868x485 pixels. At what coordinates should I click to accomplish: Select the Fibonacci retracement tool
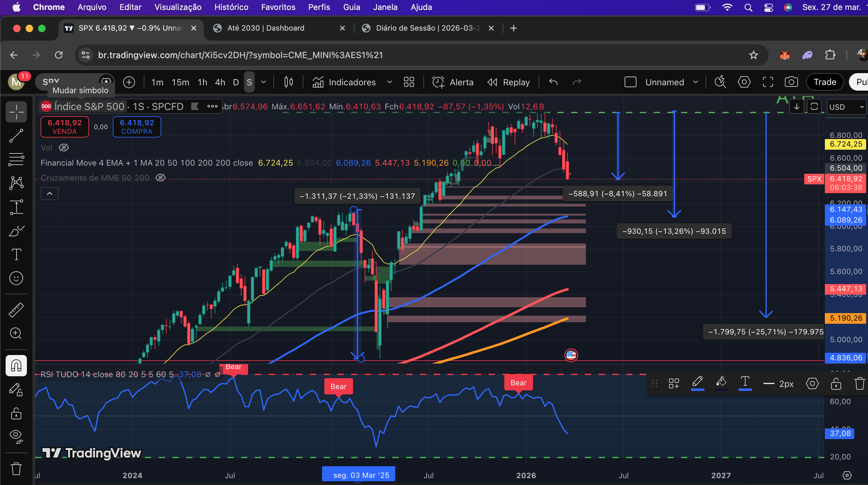(16, 159)
